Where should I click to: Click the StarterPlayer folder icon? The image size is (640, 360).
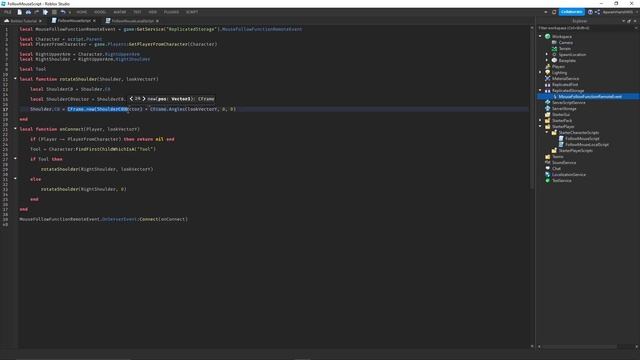548,127
